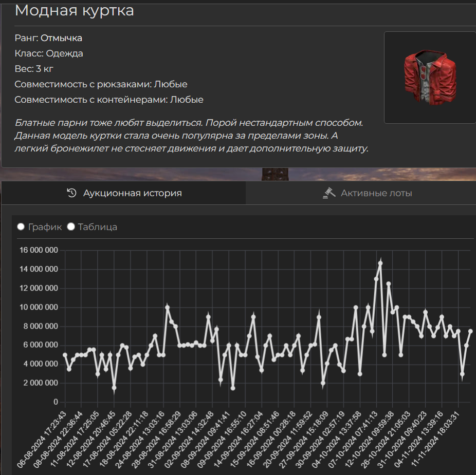
Task: Click the Модная куртка title
Action: click(75, 11)
